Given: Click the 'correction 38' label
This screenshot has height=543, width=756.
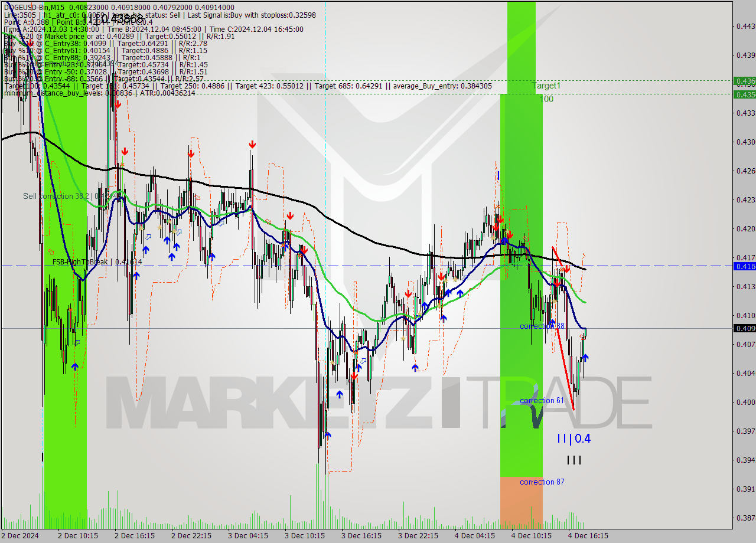Looking at the screenshot, I should (542, 326).
